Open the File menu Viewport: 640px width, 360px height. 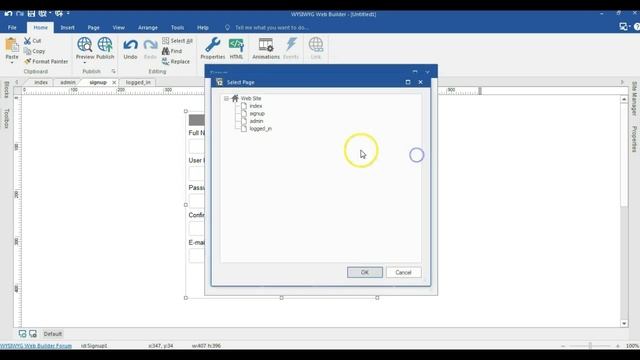(x=12, y=27)
